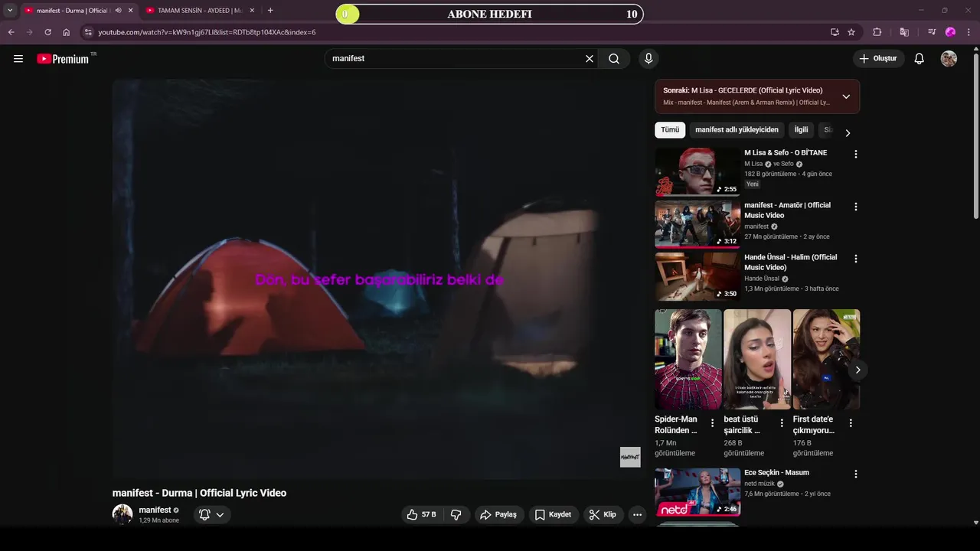Open the manifest channel name link

tap(155, 510)
